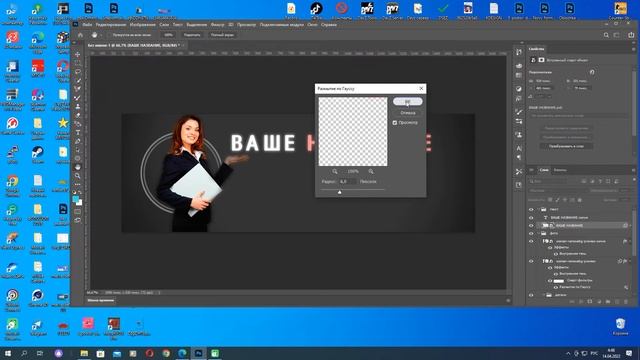Image resolution: width=640 pixels, height=360 pixels.
Task: Swap foreground and background colors
Action: tap(80, 192)
